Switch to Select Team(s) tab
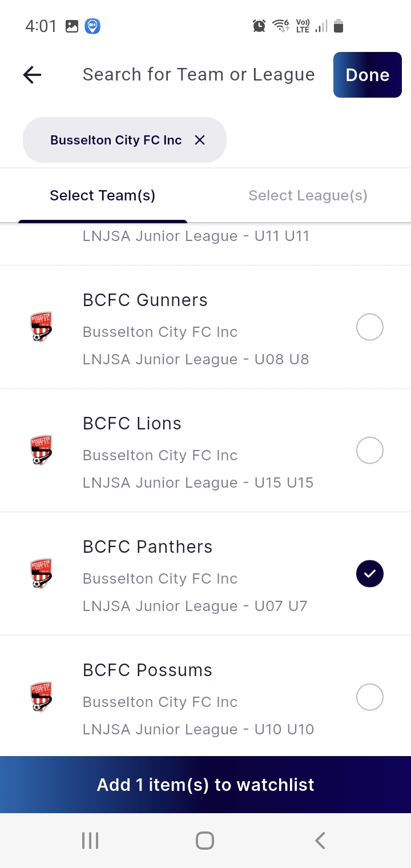 pos(103,195)
